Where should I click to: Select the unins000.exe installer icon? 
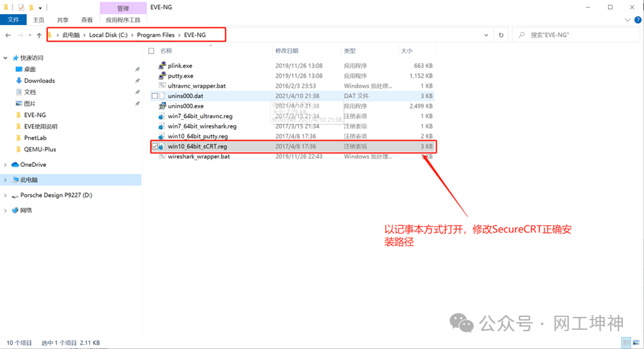162,106
